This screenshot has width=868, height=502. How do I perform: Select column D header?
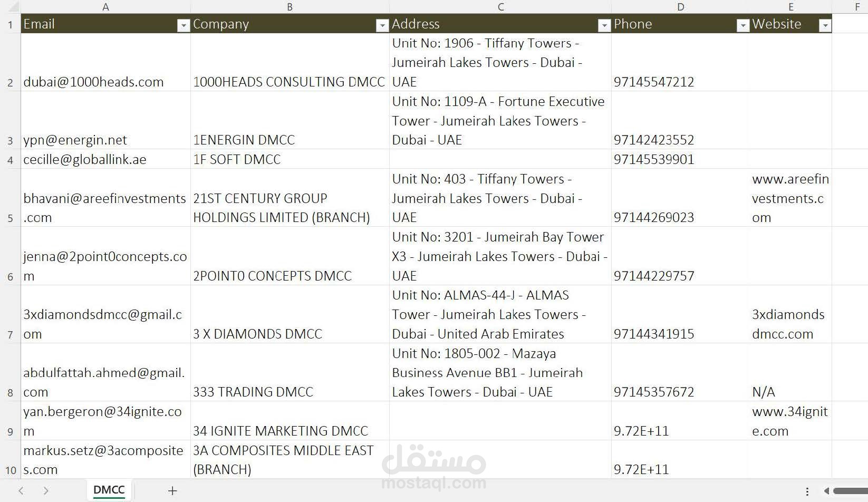(681, 7)
